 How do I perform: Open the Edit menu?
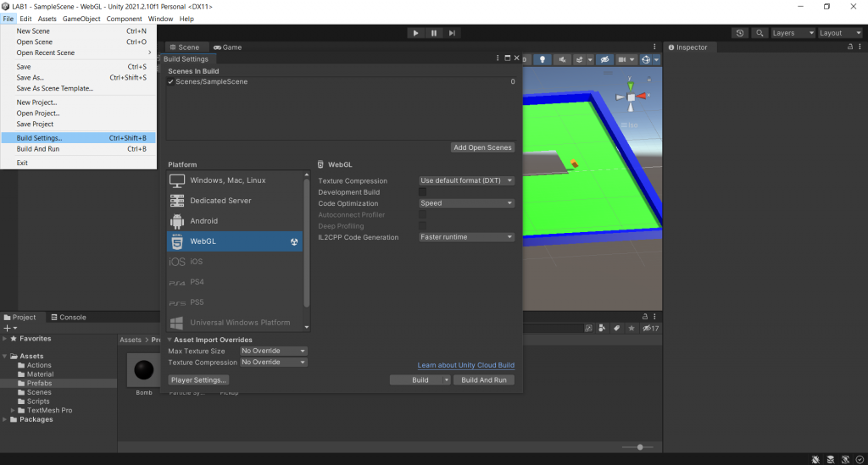(25, 19)
